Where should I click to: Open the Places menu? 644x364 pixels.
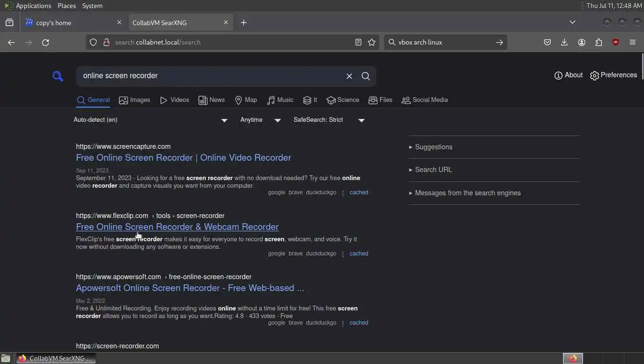67,6
